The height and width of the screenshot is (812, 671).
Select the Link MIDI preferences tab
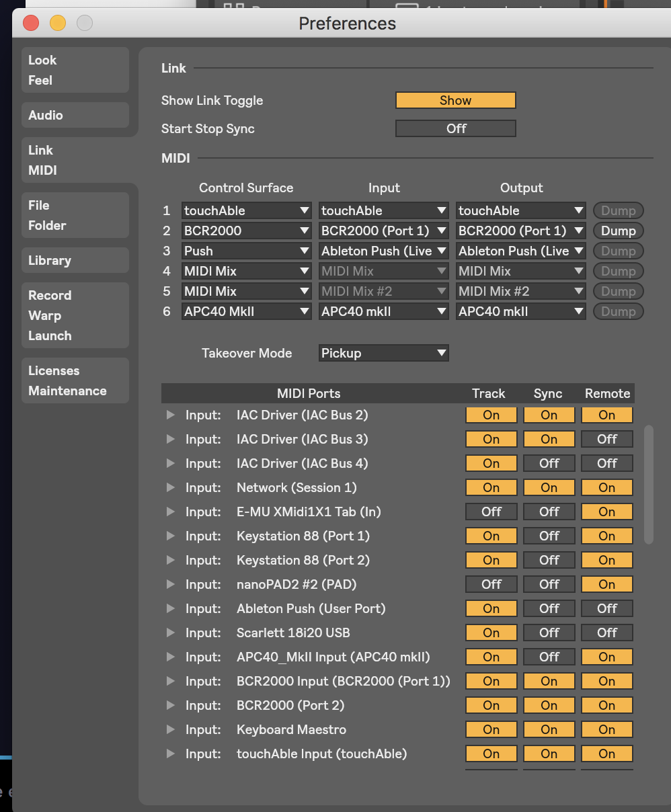pyautogui.click(x=75, y=160)
